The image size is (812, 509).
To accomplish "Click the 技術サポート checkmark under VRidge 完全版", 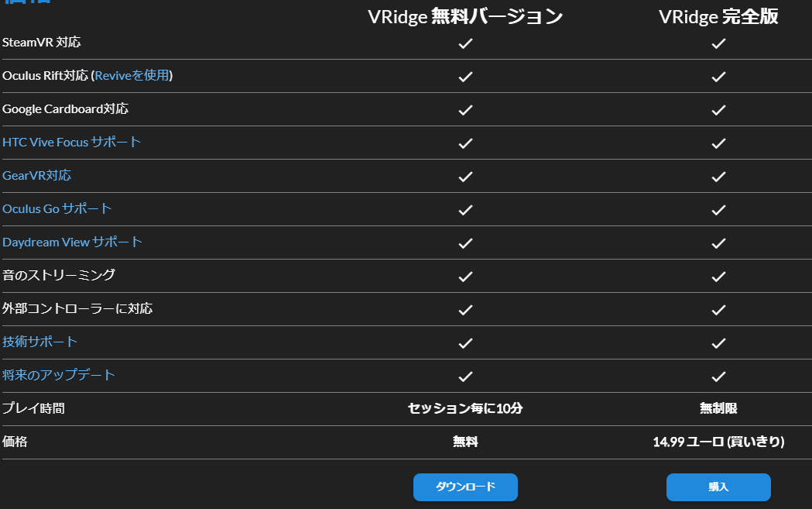I will point(718,342).
